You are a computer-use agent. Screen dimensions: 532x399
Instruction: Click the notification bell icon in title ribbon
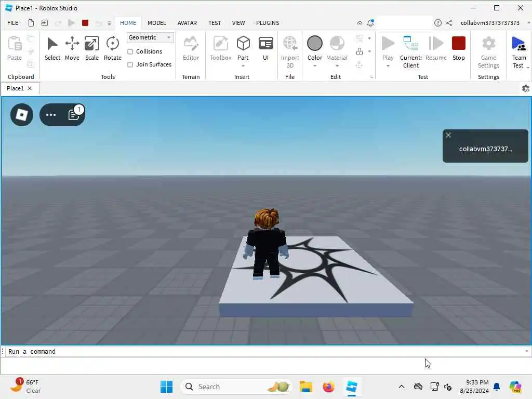370,23
